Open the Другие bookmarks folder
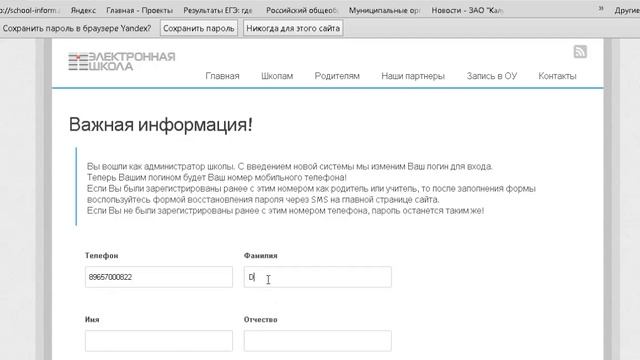This screenshot has height=360, width=640. [x=627, y=10]
